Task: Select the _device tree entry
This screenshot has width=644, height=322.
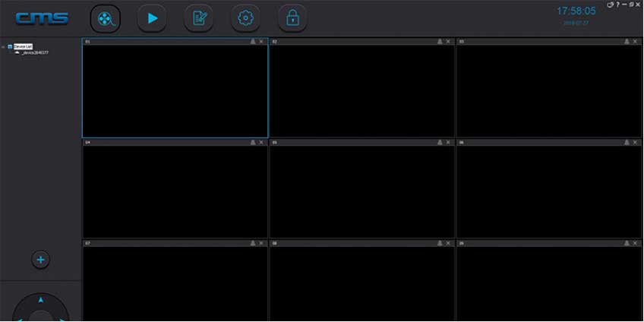Action: [34, 52]
